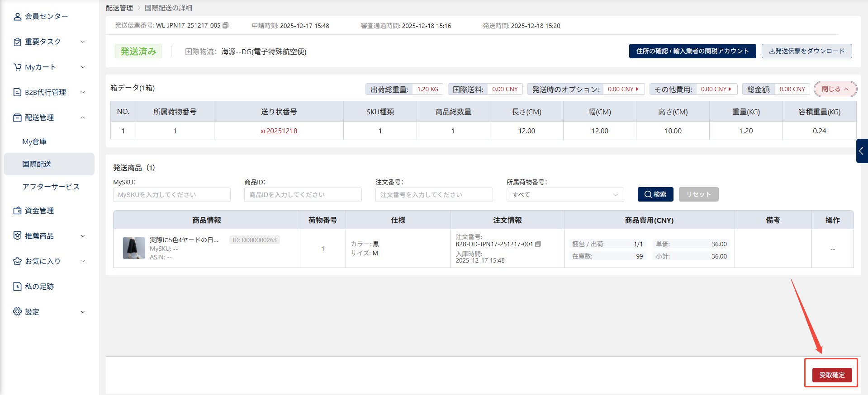This screenshot has height=395, width=868.
Task: Copy the shipping slip number WL-JPN17-251217-005
Action: 226,26
